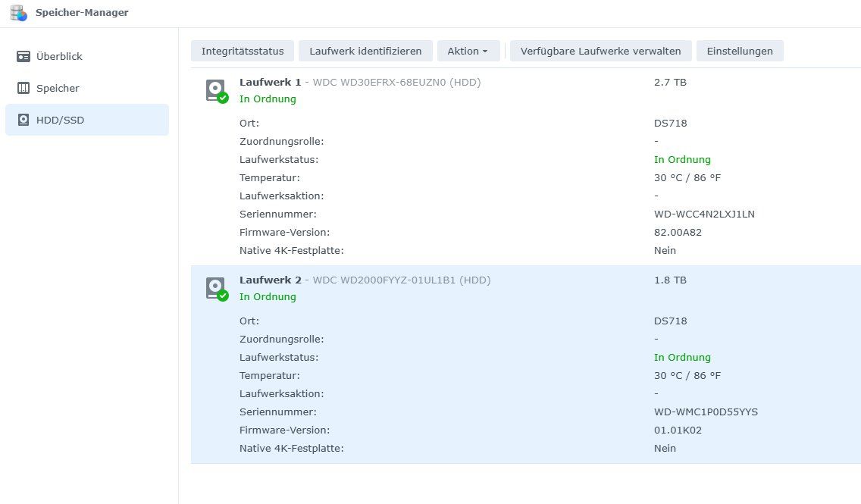This screenshot has height=504, width=861.
Task: Click the HDD/SSD sidebar icon
Action: (x=23, y=120)
